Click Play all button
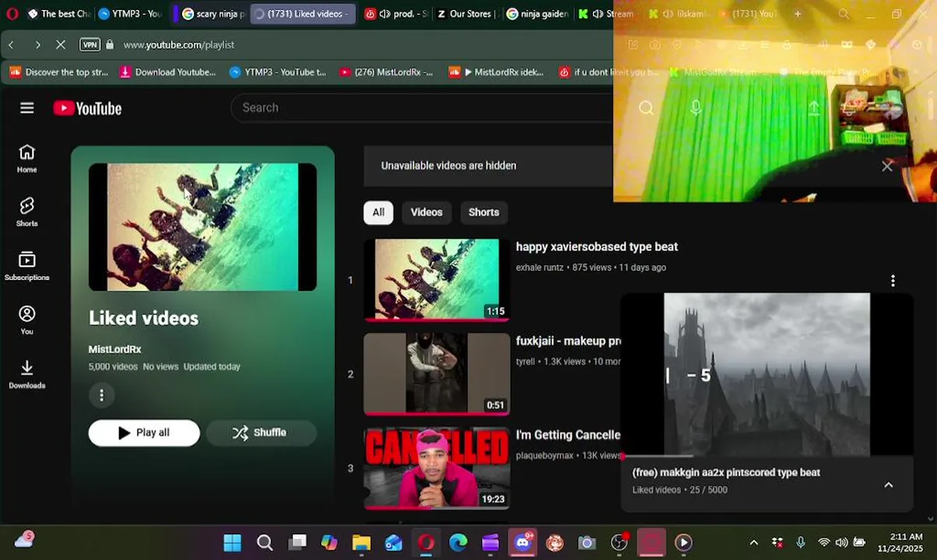Viewport: 937px width, 560px height. (144, 432)
